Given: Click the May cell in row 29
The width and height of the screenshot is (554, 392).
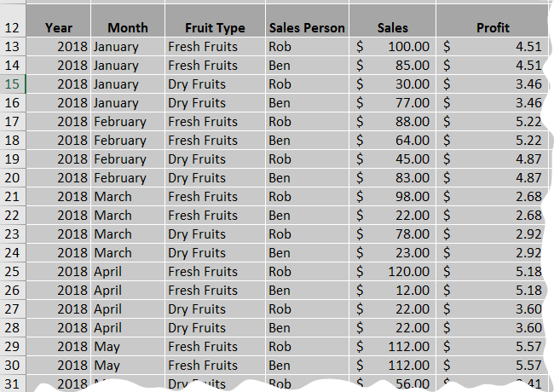Looking at the screenshot, I should (x=128, y=347).
